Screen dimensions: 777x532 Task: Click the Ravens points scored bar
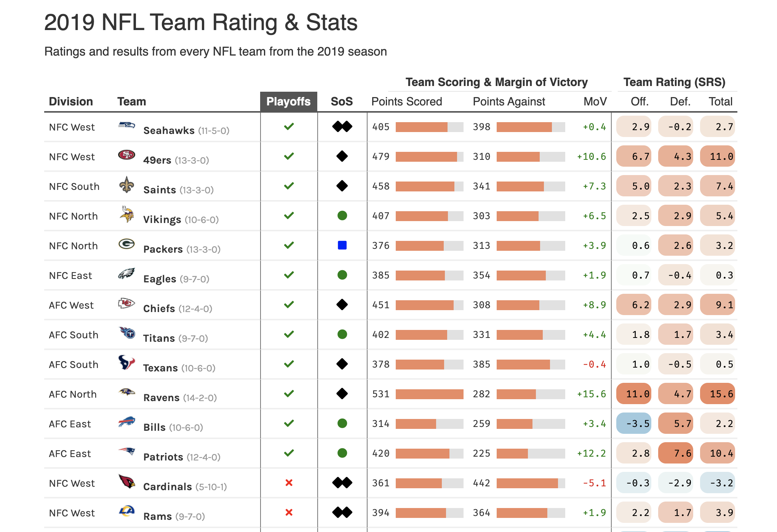[x=429, y=394]
